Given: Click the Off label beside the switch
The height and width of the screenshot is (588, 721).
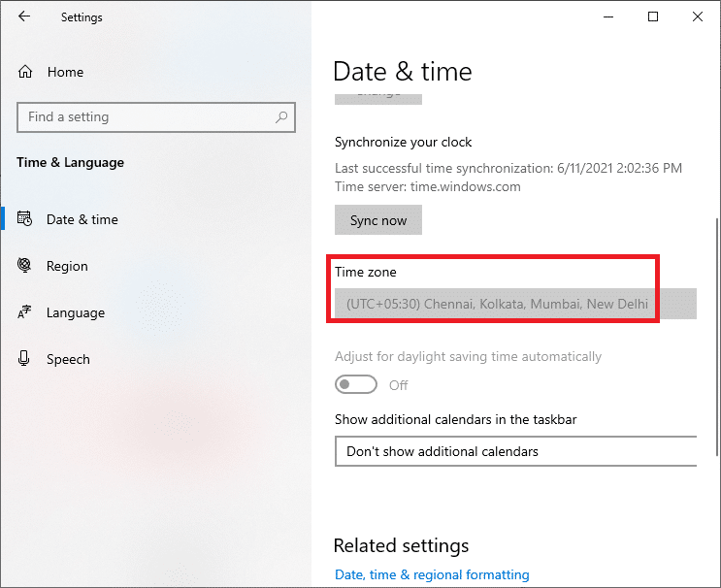Looking at the screenshot, I should pos(398,385).
